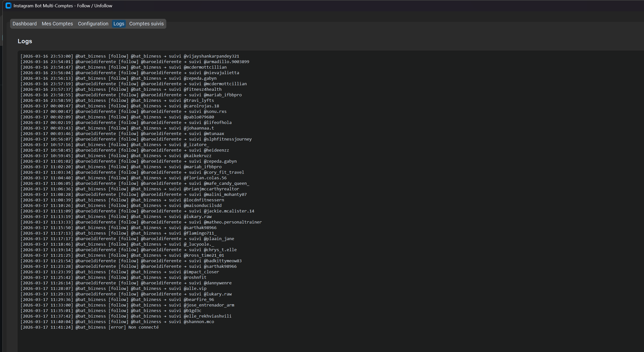Click the window title text 'Follow / Unfollow'
The width and height of the screenshot is (644, 352).
pos(95,6)
